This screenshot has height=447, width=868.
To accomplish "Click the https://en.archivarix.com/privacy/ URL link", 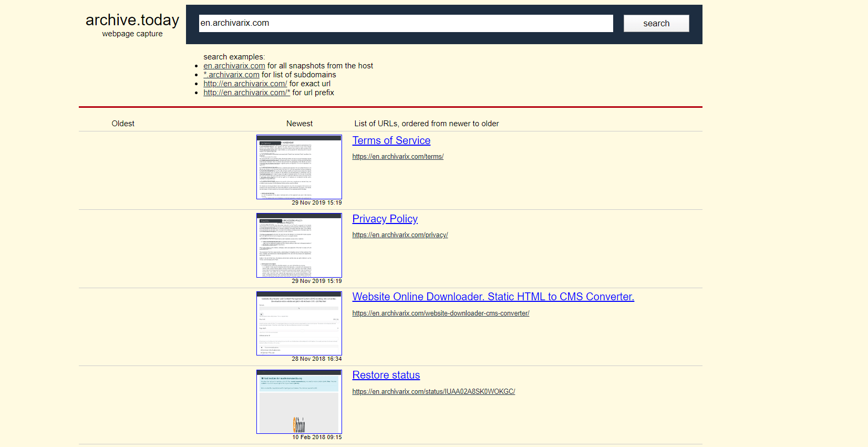I will [400, 235].
